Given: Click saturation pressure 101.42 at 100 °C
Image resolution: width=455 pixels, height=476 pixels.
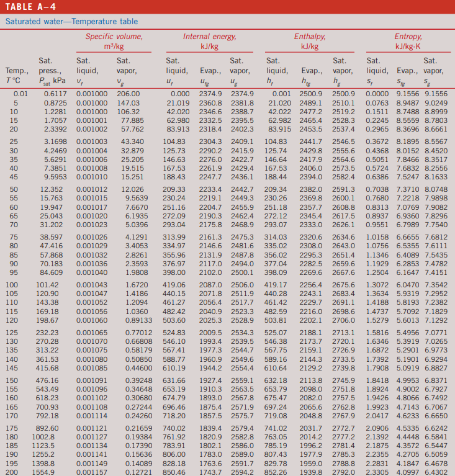Looking at the screenshot, I should coord(47,285).
